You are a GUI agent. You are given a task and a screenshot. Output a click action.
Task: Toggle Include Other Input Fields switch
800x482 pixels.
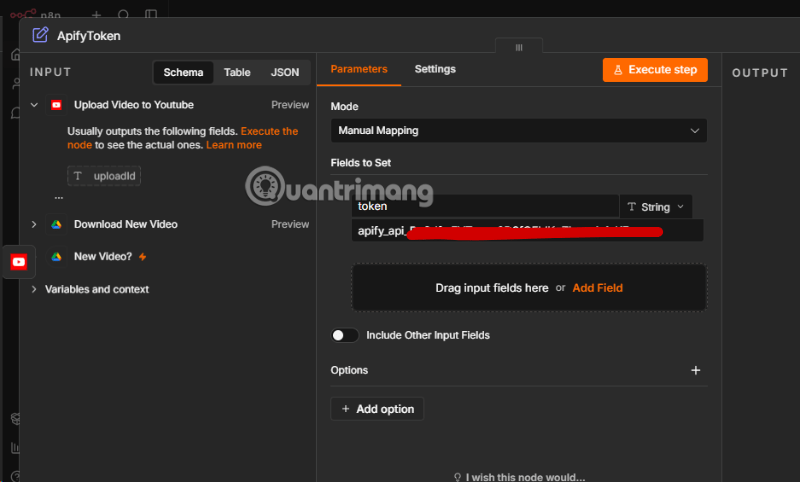pos(344,335)
